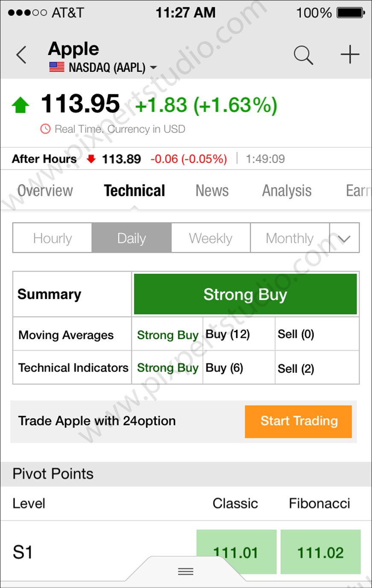Viewport: 372px width, 588px height.
Task: Tap the red After Hours down-arrow
Action: click(x=91, y=159)
